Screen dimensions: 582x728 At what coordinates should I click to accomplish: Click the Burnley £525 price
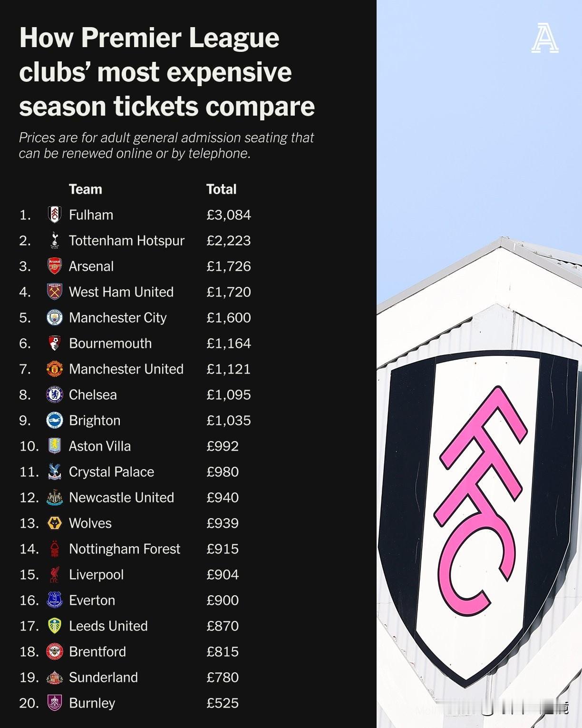click(223, 703)
